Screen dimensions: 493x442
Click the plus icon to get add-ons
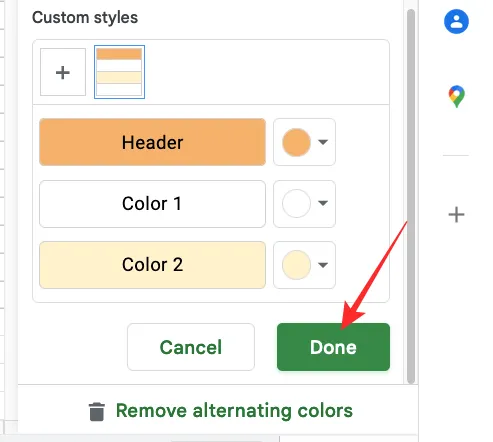[456, 215]
